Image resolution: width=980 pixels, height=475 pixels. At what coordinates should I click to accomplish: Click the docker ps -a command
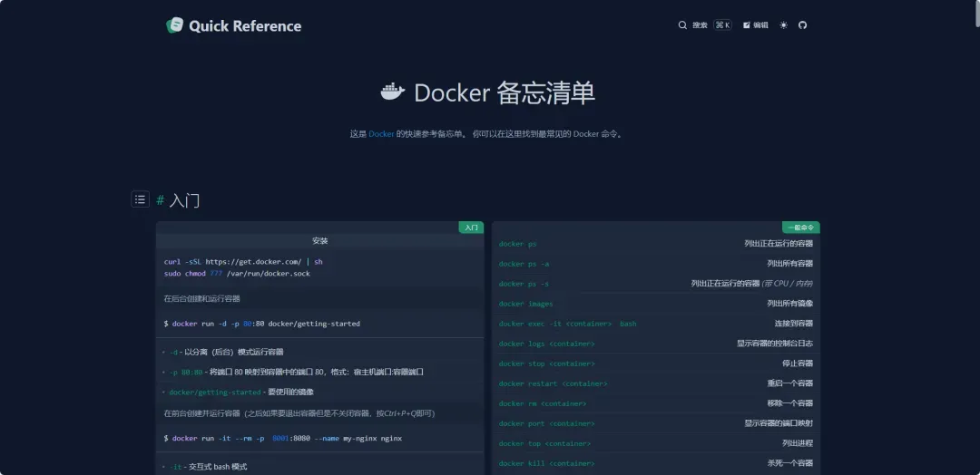click(524, 264)
